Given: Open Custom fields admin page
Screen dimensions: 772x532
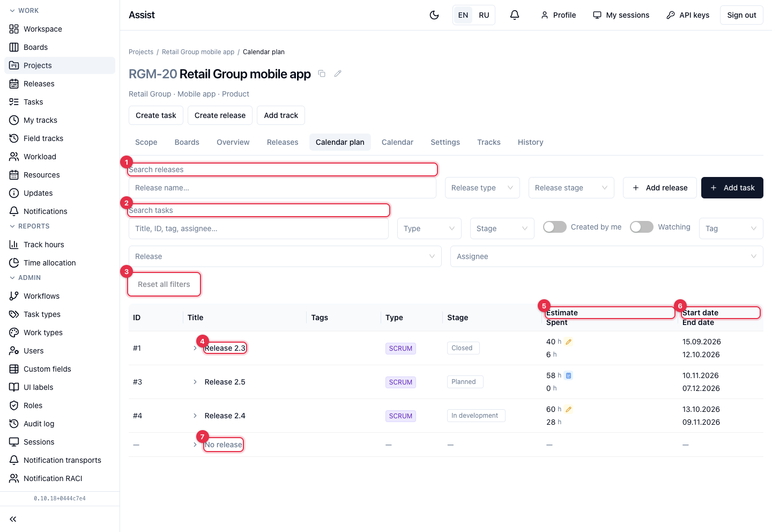Looking at the screenshot, I should click(60, 369).
